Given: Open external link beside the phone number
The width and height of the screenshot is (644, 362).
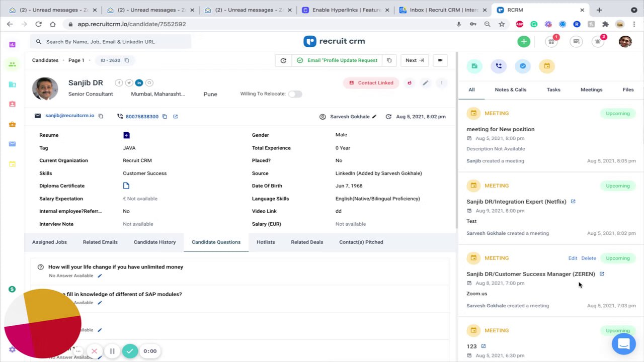Looking at the screenshot, I should point(175,117).
